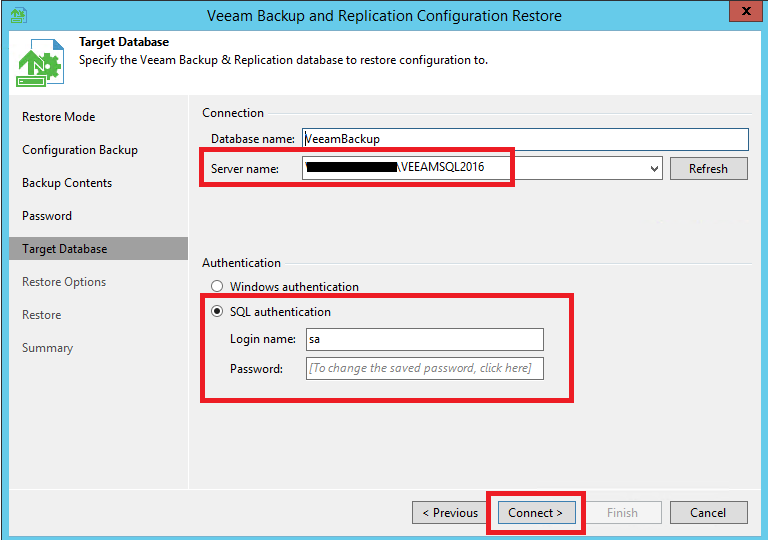Image resolution: width=768 pixels, height=540 pixels.
Task: Click the Cancel button
Action: (x=708, y=513)
